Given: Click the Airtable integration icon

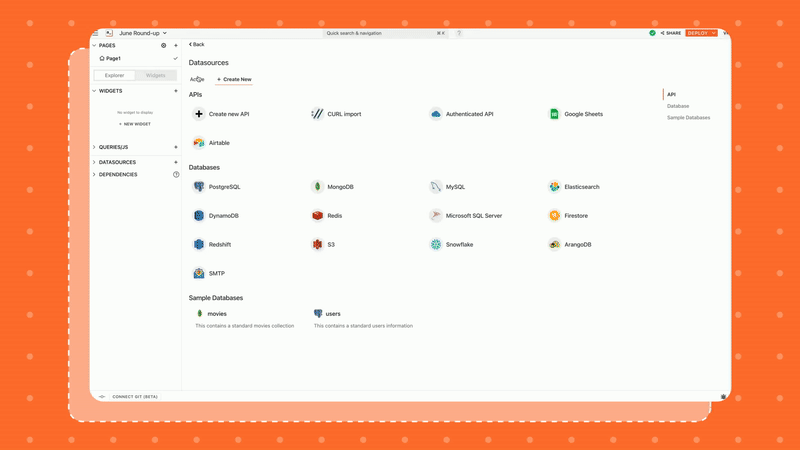Looking at the screenshot, I should 199,143.
